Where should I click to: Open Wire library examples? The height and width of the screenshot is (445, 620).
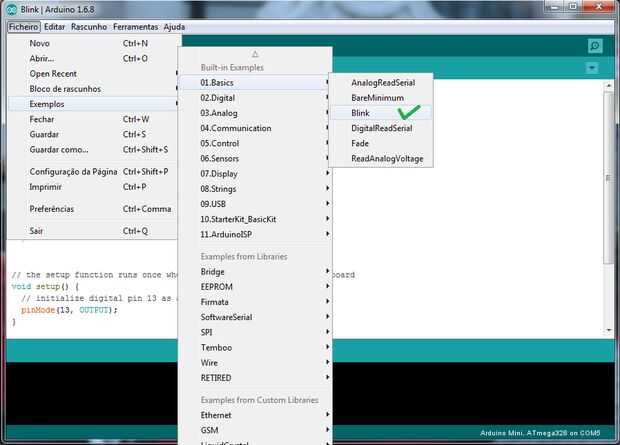coord(255,363)
